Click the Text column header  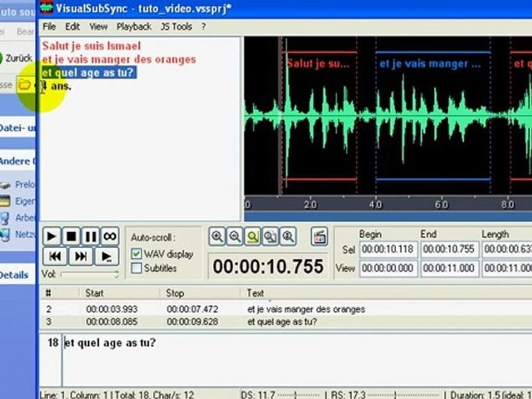386,293
